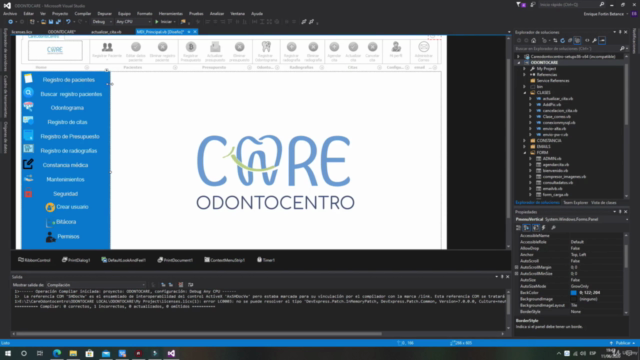Clear all output in Salida panel
The width and height of the screenshot is (640, 360).
[x=181, y=285]
